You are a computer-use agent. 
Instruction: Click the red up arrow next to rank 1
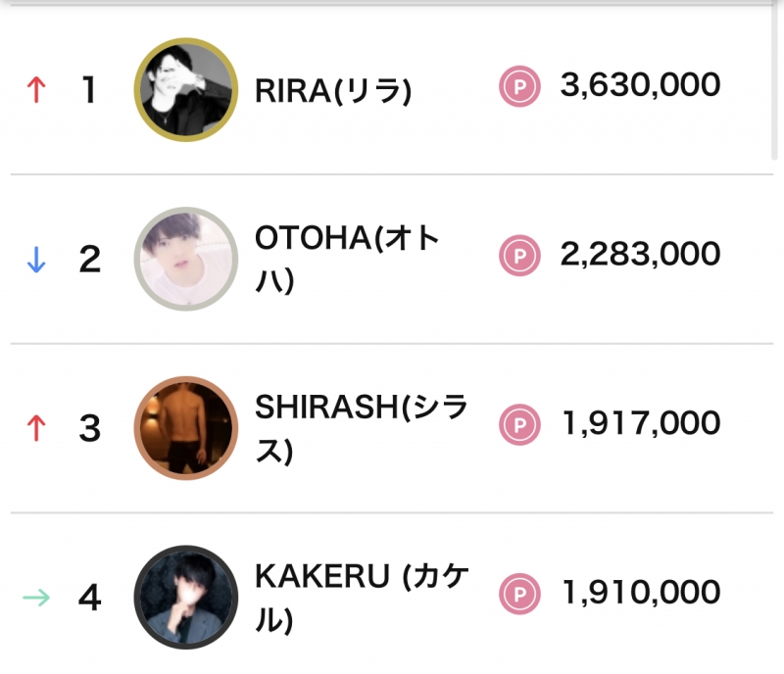pyautogui.click(x=37, y=86)
